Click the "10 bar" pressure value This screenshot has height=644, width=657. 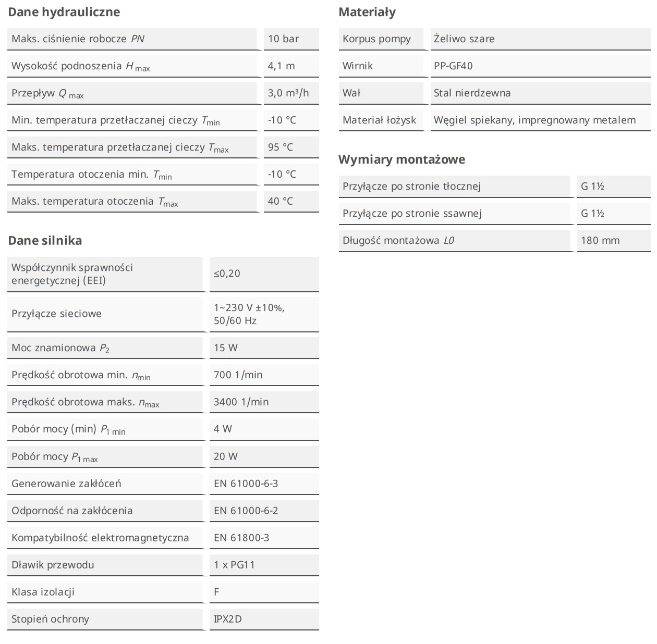pyautogui.click(x=284, y=39)
